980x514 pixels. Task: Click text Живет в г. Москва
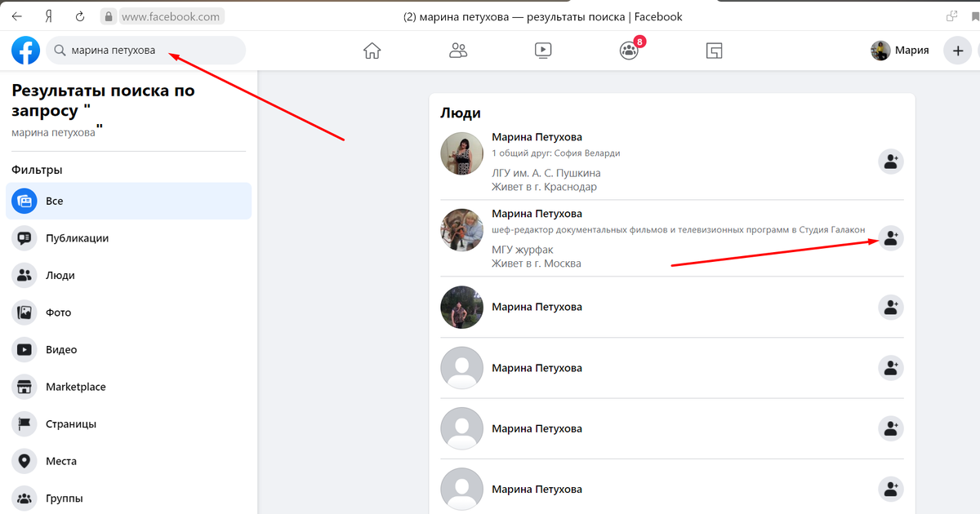537,264
